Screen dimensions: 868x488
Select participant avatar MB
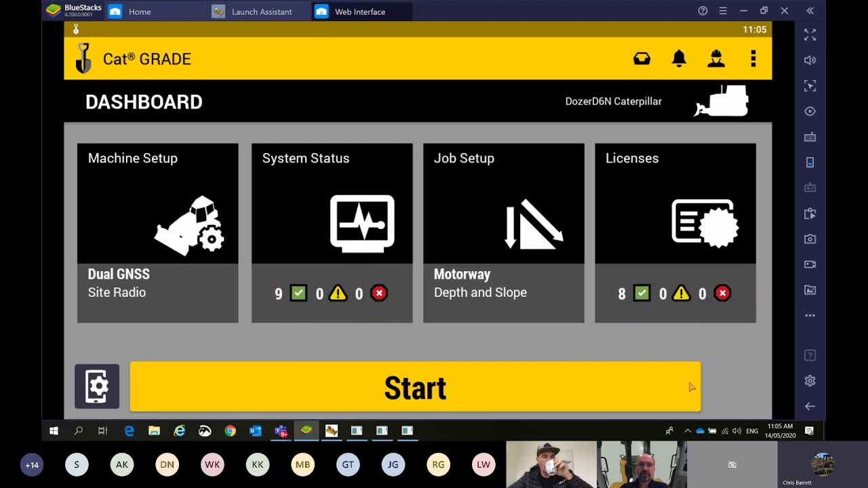click(x=302, y=464)
